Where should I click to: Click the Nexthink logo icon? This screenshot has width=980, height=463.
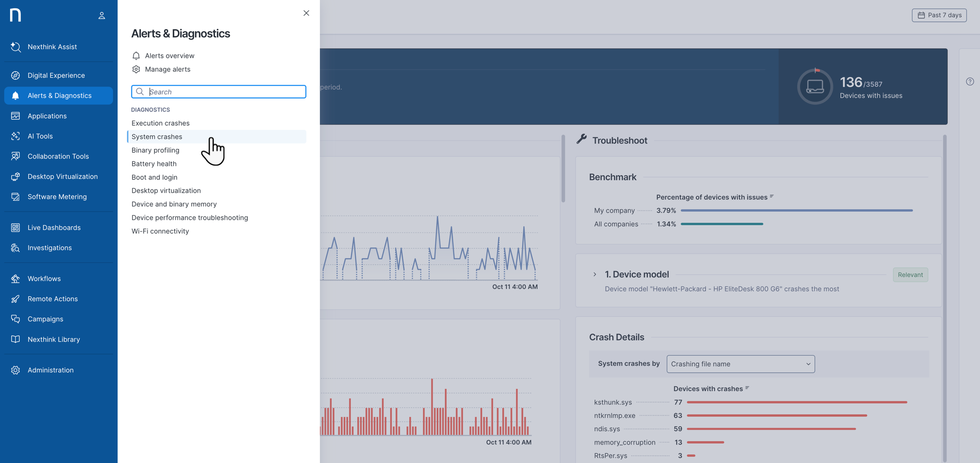15,15
